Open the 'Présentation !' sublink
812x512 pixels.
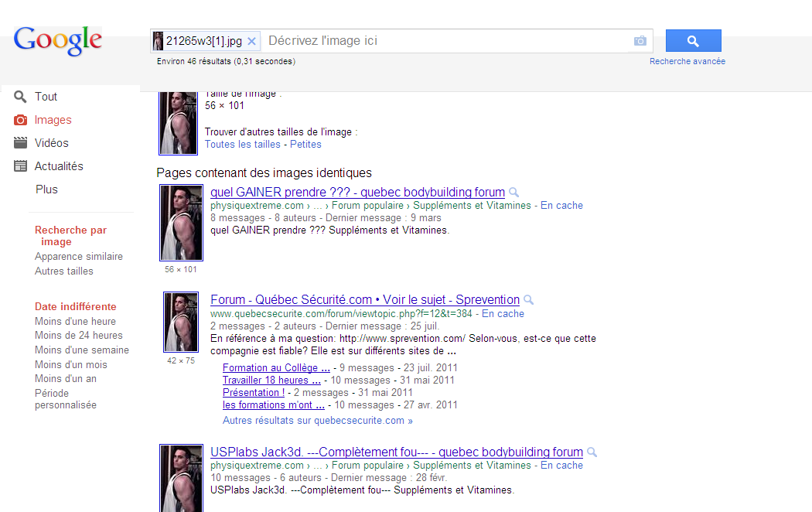pos(253,392)
